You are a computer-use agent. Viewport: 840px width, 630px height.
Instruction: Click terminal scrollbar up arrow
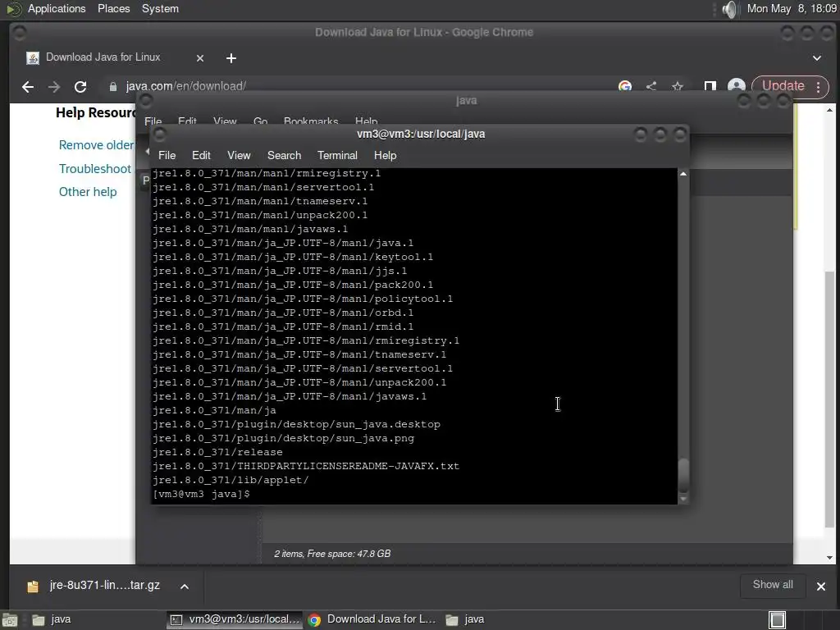[x=683, y=174]
